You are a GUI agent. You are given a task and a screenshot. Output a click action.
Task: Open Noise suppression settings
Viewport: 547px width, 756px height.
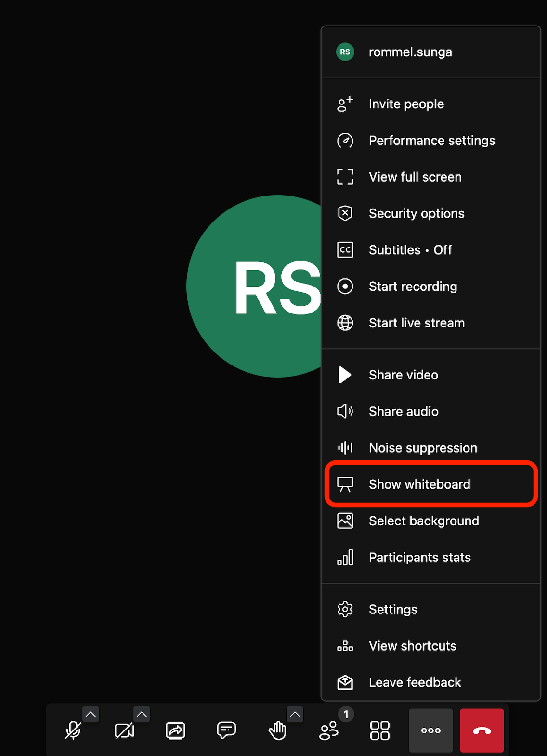[423, 448]
